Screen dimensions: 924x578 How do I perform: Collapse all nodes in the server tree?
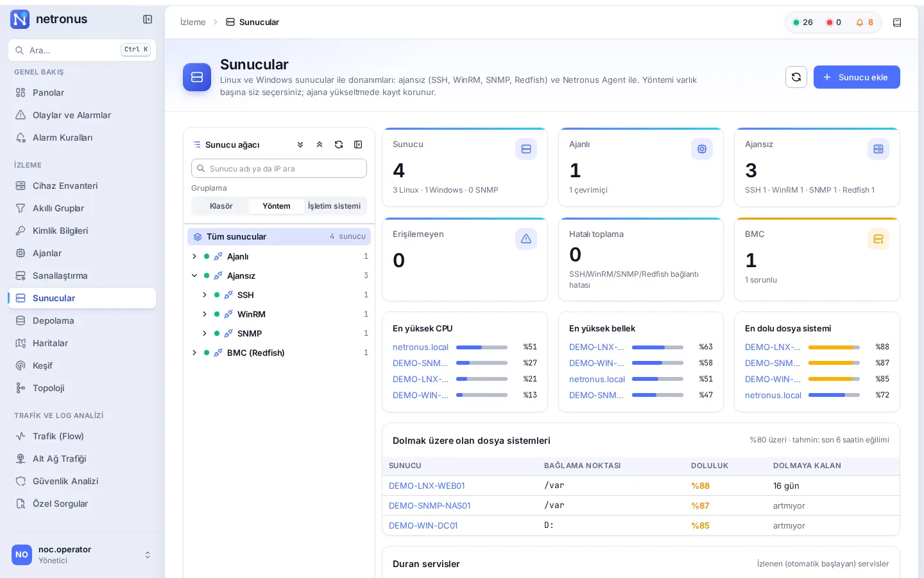[320, 144]
